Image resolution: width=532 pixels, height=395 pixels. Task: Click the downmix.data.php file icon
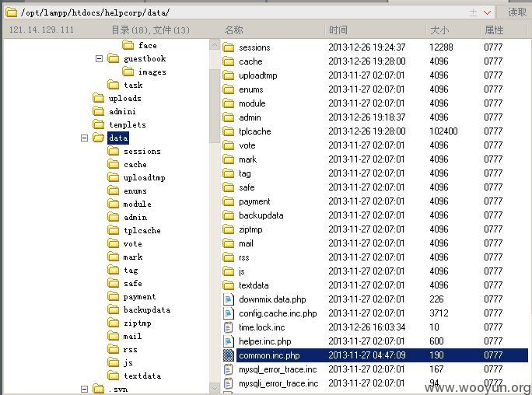point(229,299)
